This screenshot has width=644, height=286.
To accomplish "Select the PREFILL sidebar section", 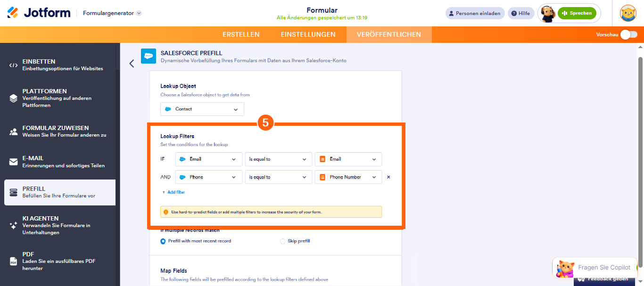I will click(x=60, y=192).
